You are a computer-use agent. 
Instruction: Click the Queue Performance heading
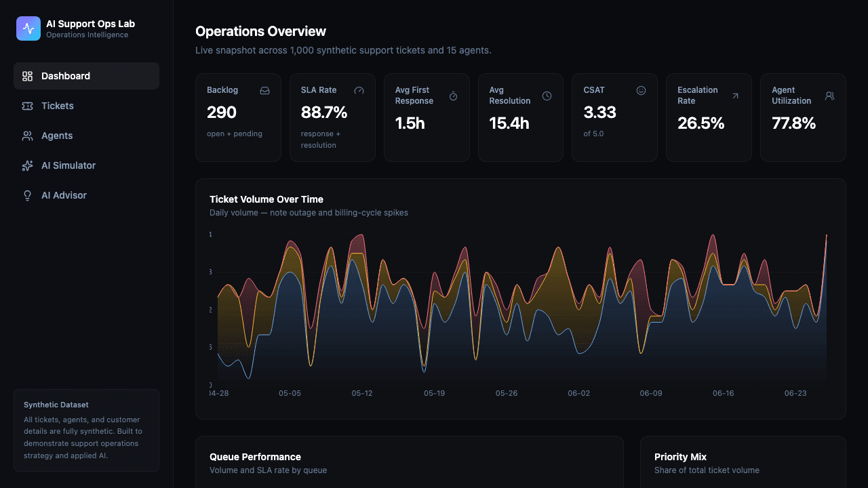tap(255, 457)
